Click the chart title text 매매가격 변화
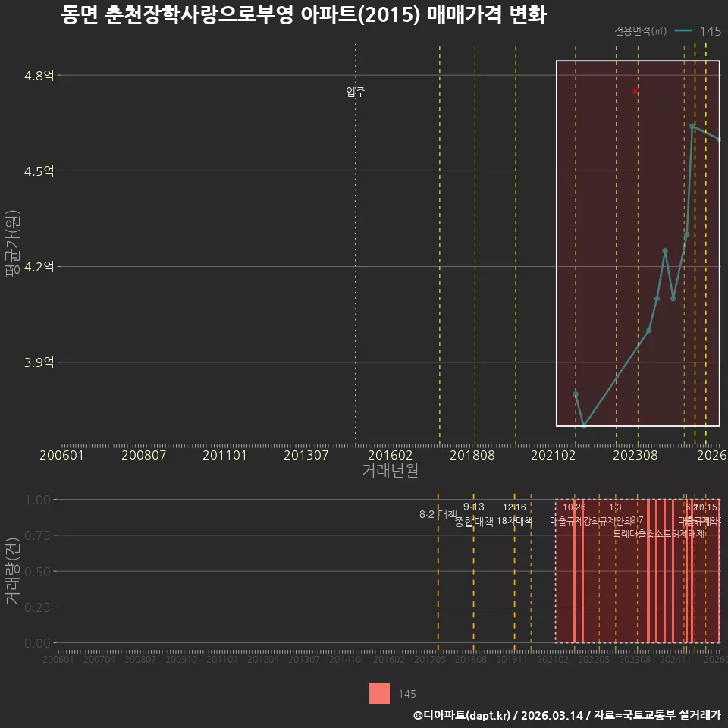The width and height of the screenshot is (728, 728). 487,15
